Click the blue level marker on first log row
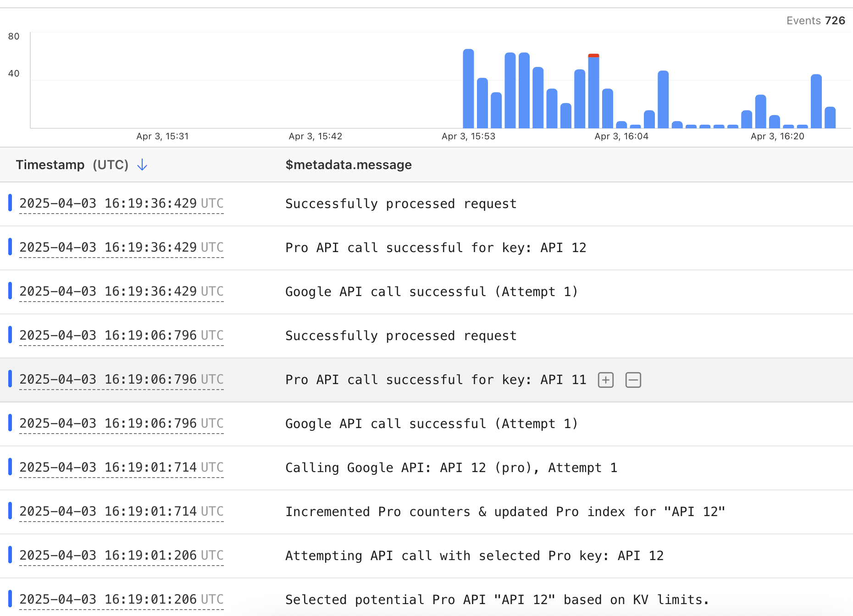Screen dimensions: 853x616 (x=10, y=203)
